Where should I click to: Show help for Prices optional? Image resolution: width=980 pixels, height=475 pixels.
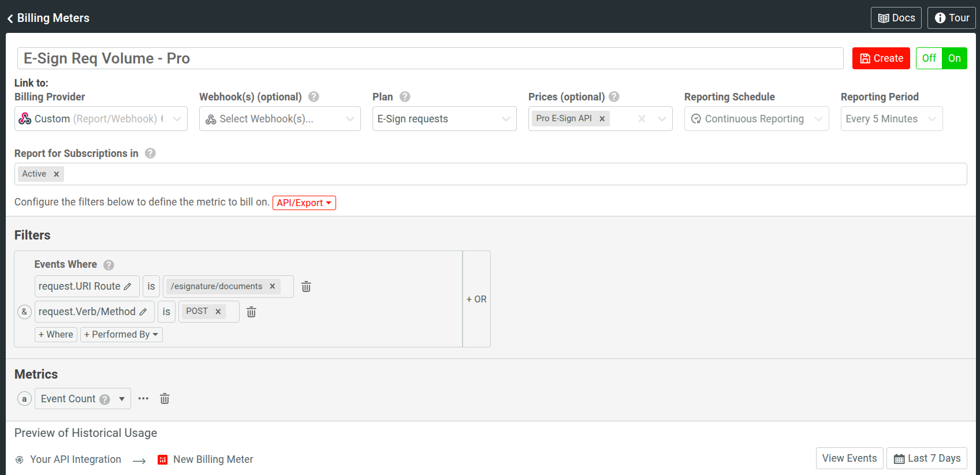pyautogui.click(x=614, y=97)
